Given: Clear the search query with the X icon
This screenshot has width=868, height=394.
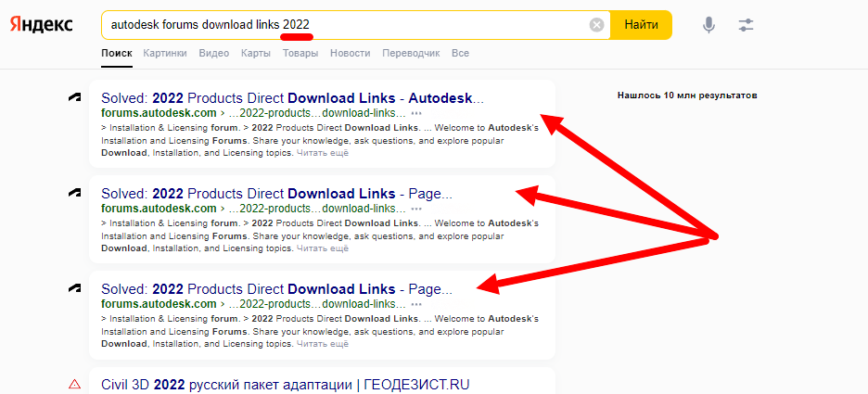Looking at the screenshot, I should point(596,25).
